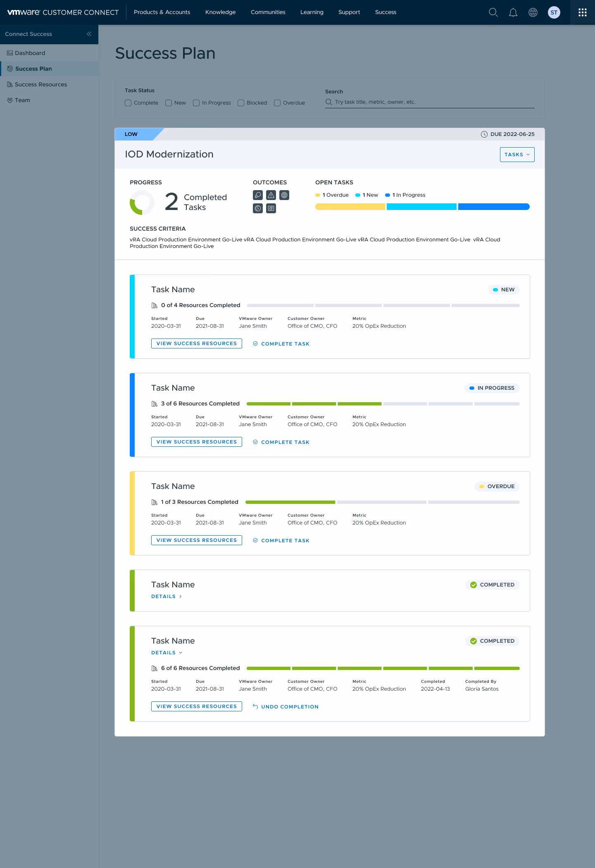The image size is (595, 868).
Task: Open notifications bell
Action: click(513, 12)
